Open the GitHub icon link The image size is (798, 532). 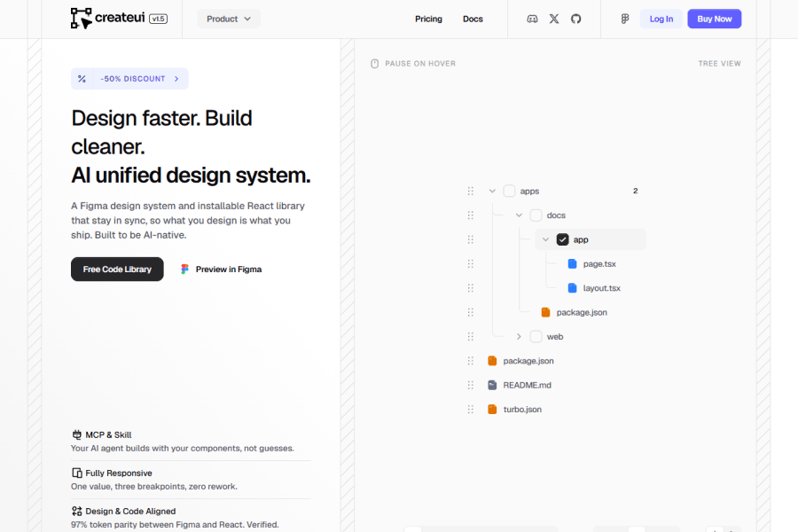[575, 19]
